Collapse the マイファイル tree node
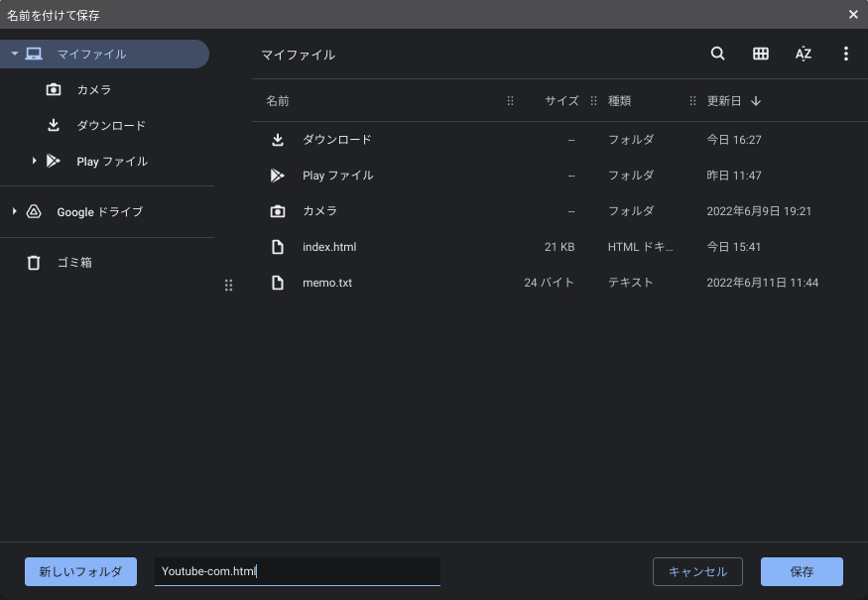 (x=15, y=55)
